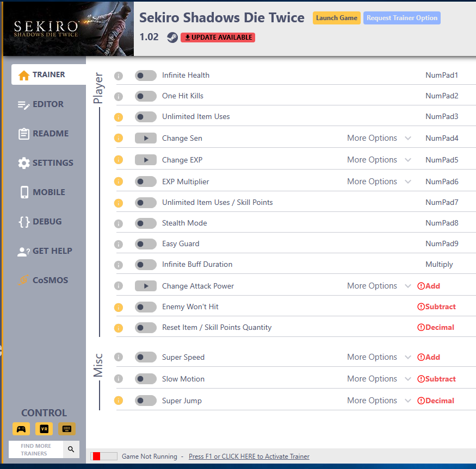
Task: Select gamepad control icon
Action: tap(21, 429)
